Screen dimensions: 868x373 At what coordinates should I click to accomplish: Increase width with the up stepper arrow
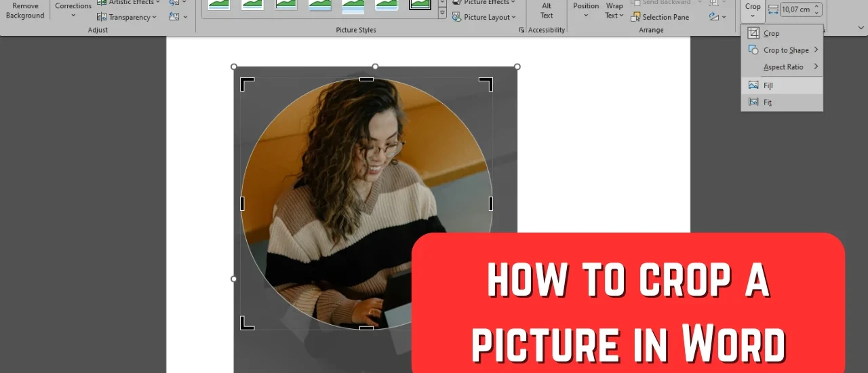pyautogui.click(x=817, y=6)
